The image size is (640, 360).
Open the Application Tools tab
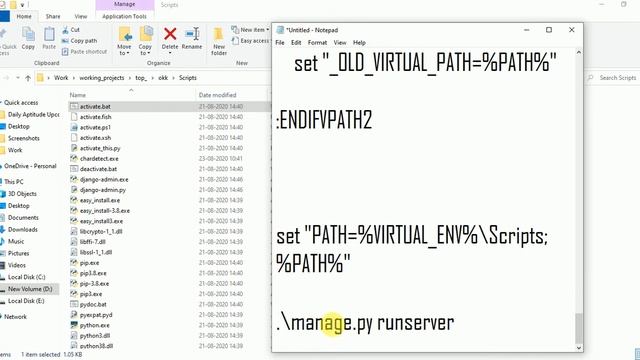coord(124,16)
